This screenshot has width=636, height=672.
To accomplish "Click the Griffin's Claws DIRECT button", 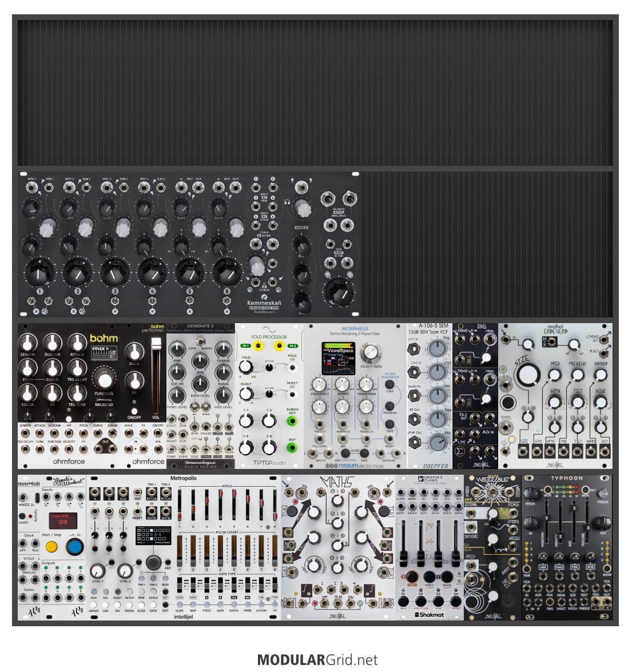I will (x=430, y=577).
